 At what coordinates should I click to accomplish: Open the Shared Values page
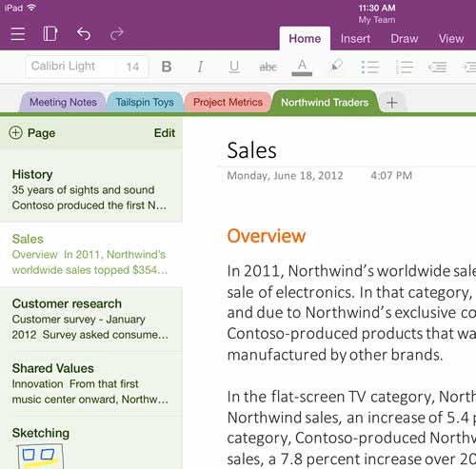pos(91,383)
